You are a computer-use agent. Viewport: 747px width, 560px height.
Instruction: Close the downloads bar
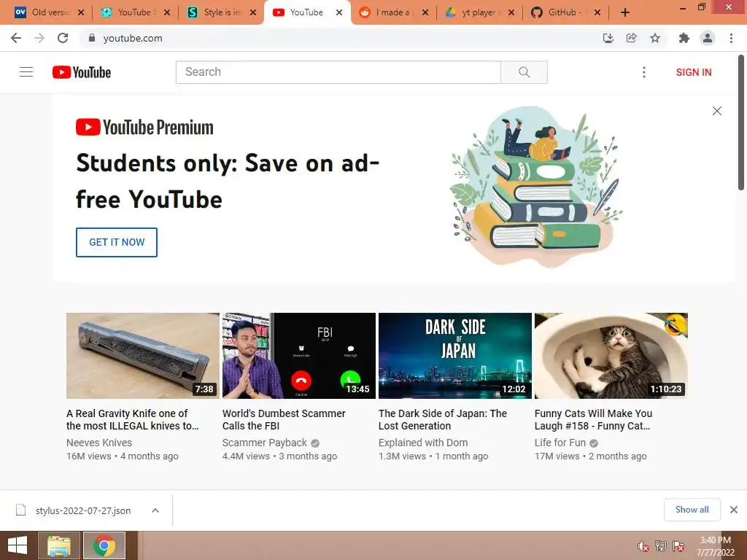pos(734,510)
